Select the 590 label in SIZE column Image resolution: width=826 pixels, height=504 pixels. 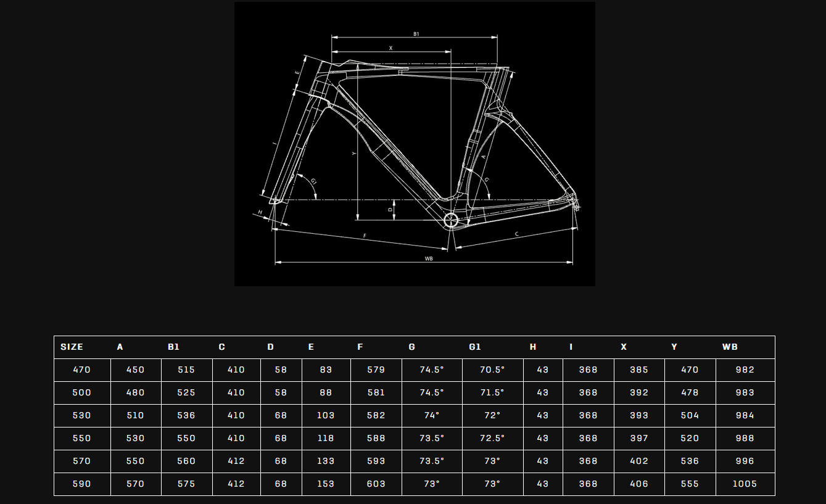(81, 484)
